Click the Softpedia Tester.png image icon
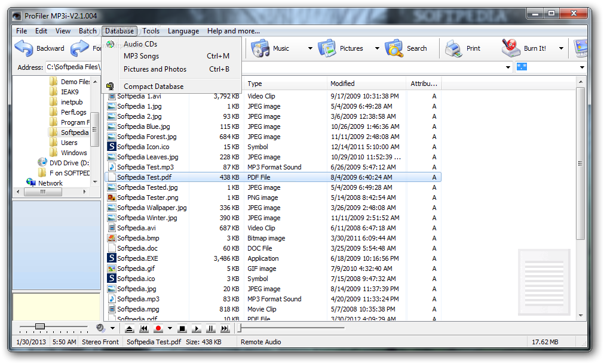 (111, 198)
